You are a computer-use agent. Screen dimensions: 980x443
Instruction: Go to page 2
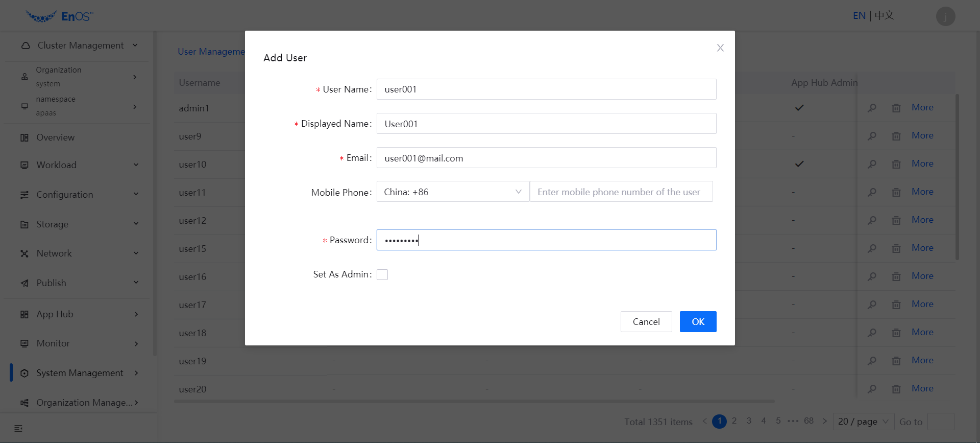click(734, 421)
